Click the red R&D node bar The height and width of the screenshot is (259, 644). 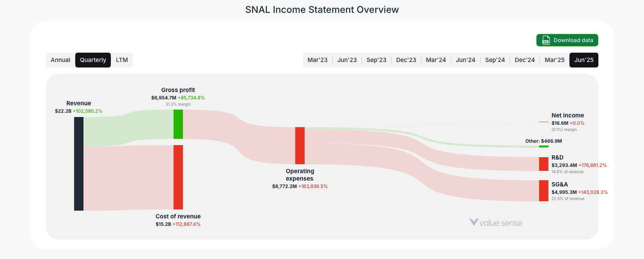(x=543, y=164)
